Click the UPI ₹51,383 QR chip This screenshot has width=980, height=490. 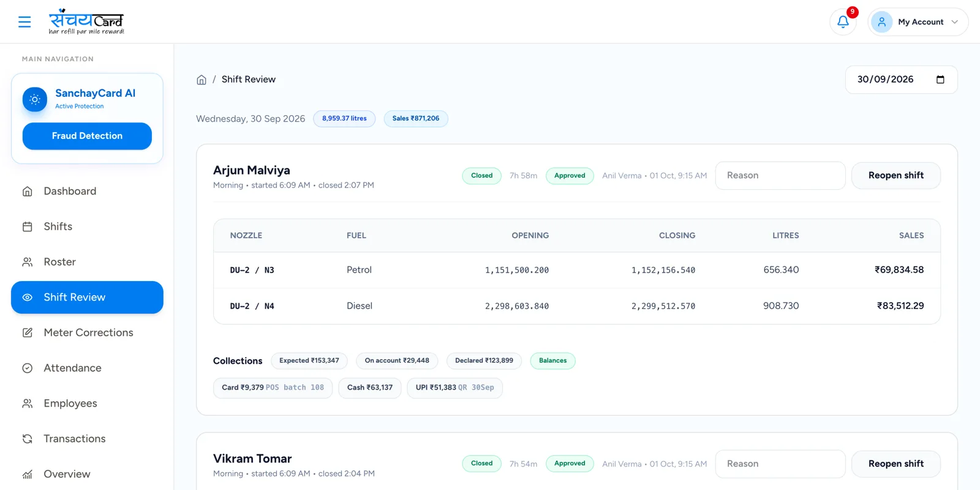pos(454,388)
